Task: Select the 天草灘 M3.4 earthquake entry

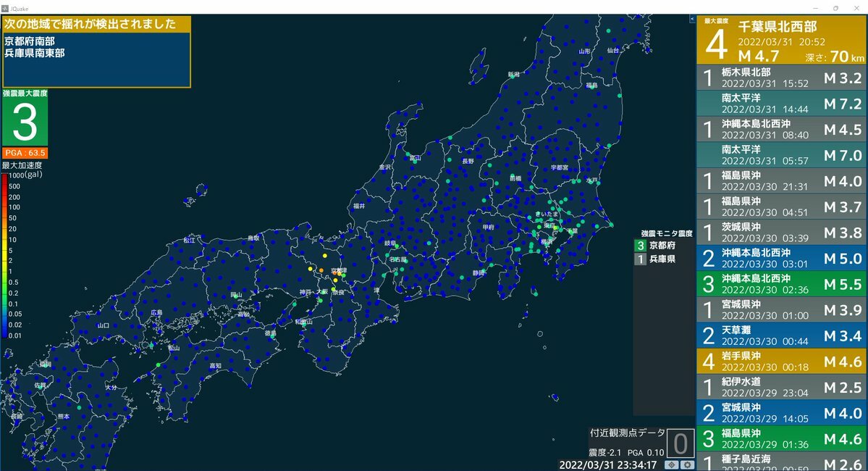Action: (781, 335)
